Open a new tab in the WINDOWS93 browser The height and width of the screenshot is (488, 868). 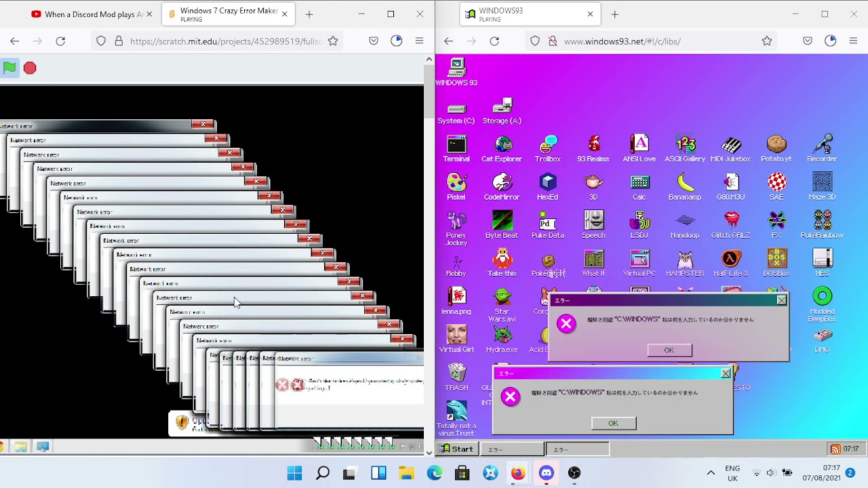tap(614, 14)
